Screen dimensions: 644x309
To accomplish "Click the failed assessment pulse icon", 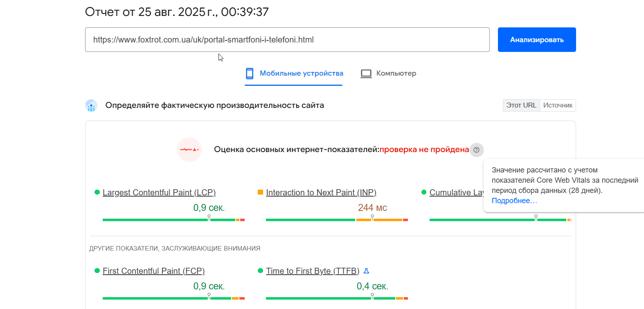I will [x=189, y=150].
